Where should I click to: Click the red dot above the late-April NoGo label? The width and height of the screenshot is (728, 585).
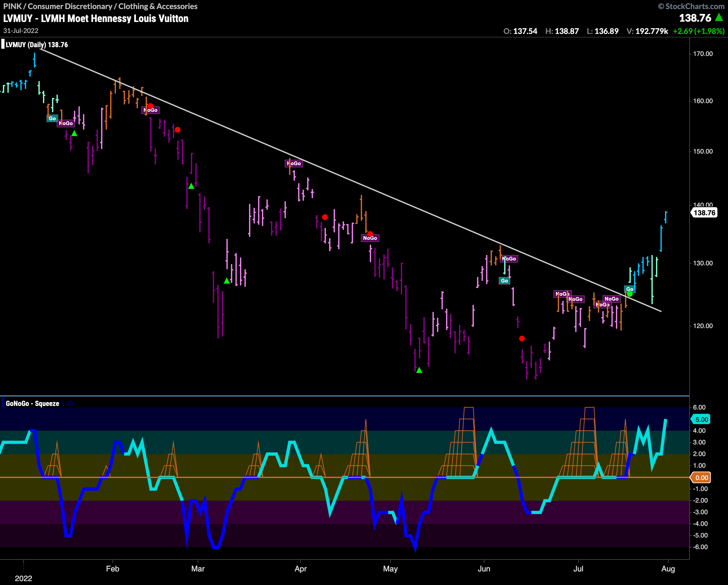pos(370,234)
